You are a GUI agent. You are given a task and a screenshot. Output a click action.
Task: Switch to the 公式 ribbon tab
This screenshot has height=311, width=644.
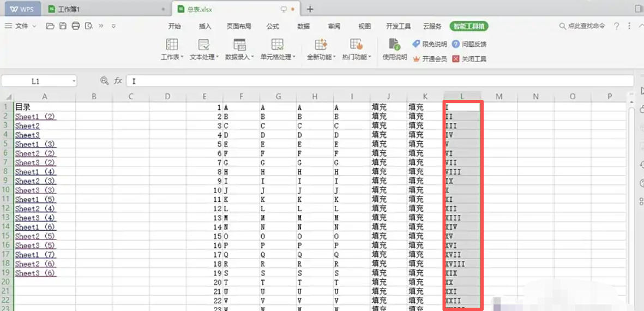tap(273, 26)
